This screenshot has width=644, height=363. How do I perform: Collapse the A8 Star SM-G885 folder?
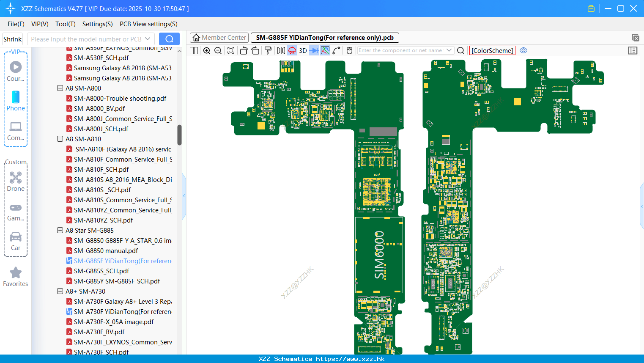coord(60,231)
